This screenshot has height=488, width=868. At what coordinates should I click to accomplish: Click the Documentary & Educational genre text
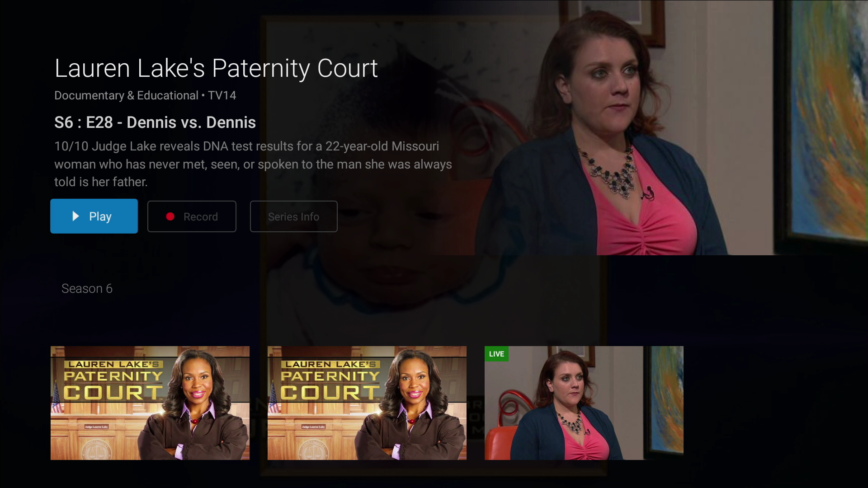coord(126,95)
